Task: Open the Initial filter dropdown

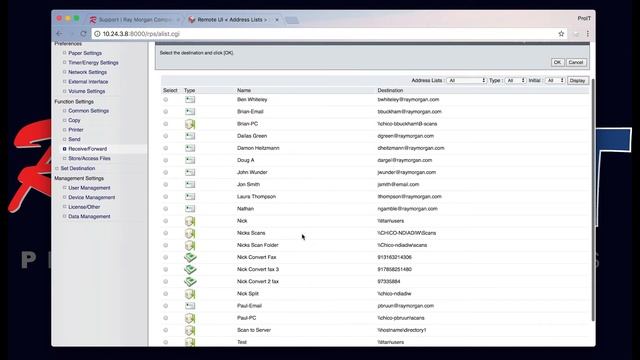Action: coord(555,80)
